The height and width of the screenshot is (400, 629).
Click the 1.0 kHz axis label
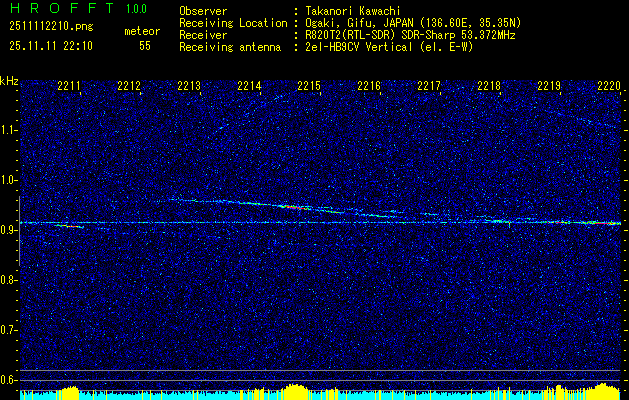click(x=9, y=181)
